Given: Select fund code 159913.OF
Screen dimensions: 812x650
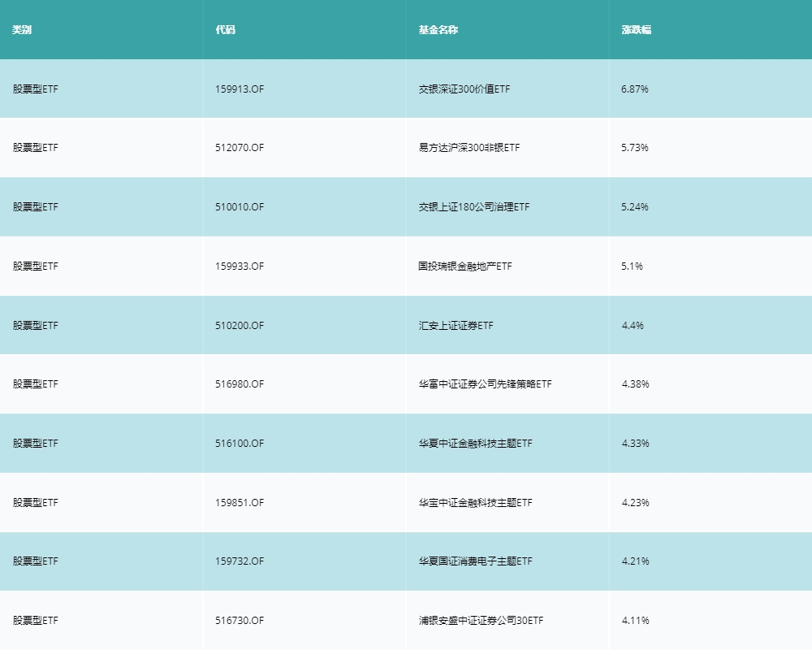Looking at the screenshot, I should coord(240,89).
